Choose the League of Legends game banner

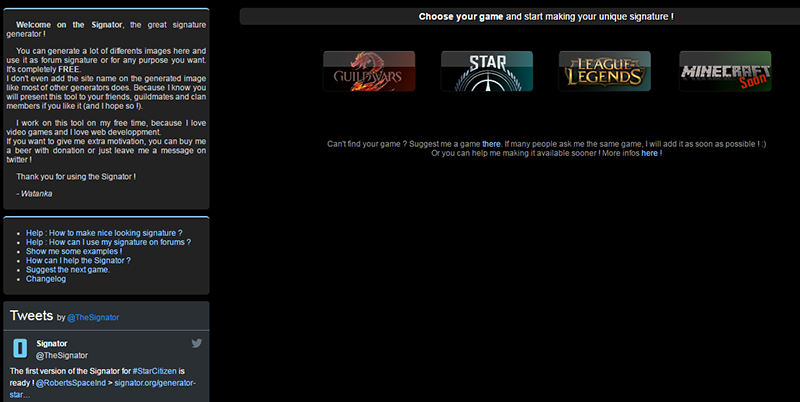pyautogui.click(x=605, y=71)
